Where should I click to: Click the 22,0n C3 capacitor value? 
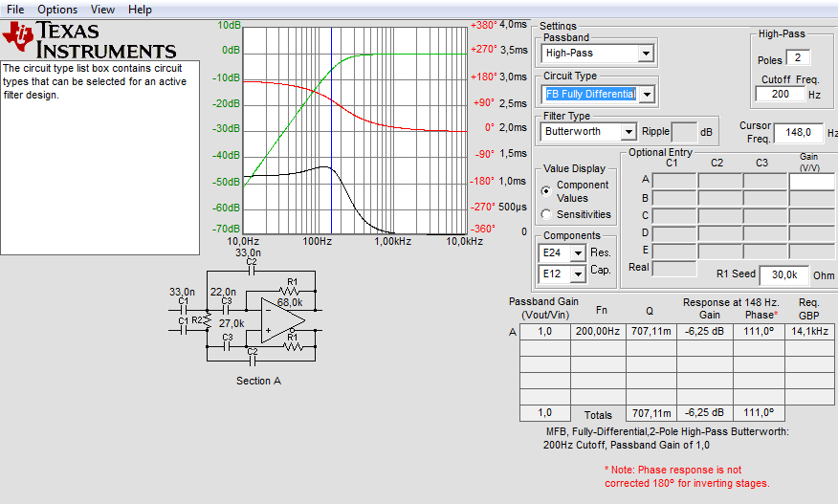point(223,292)
